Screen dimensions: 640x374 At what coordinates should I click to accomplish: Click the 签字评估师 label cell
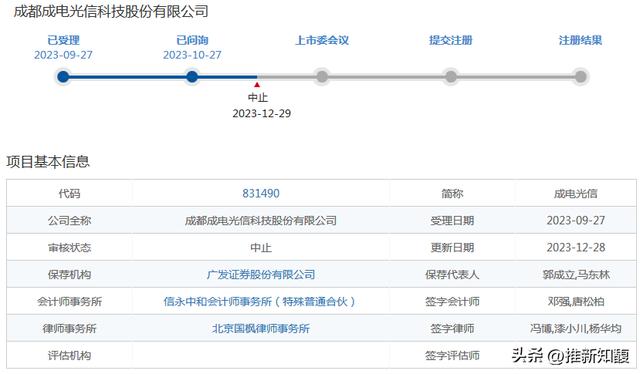coord(452,355)
